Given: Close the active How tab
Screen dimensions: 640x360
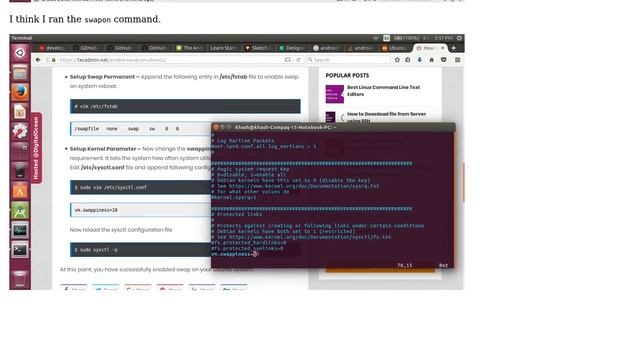Looking at the screenshot, I should (442, 48).
